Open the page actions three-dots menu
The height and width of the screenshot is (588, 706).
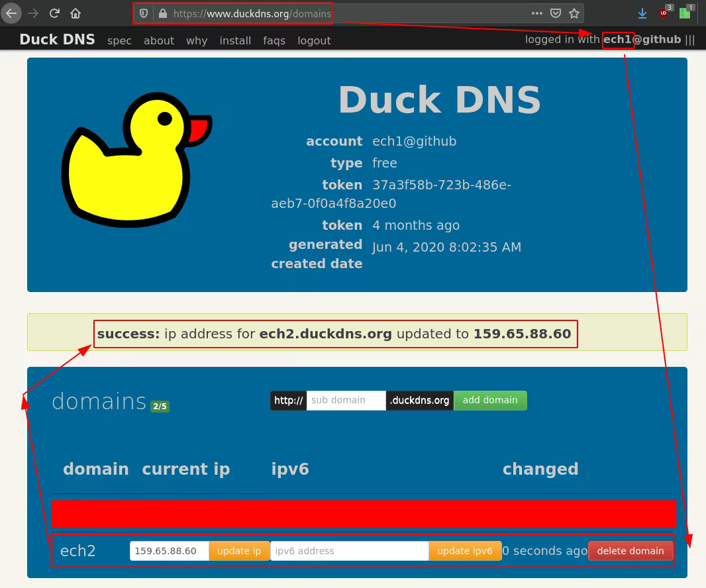pos(536,13)
